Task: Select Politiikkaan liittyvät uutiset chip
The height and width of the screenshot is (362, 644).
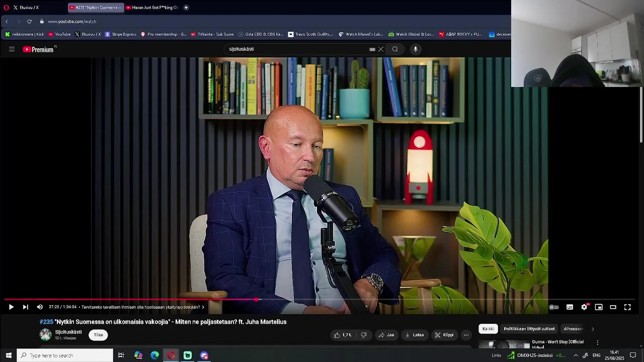Action: click(529, 329)
